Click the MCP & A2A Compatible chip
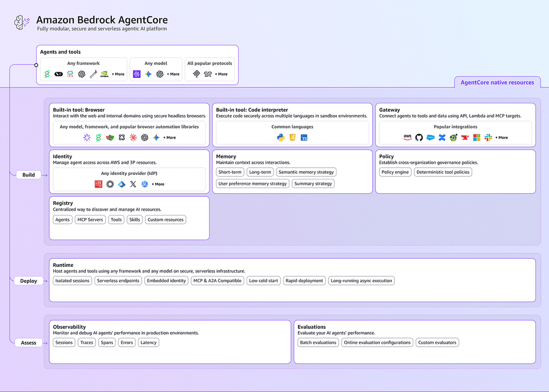549x392 pixels. pos(218,281)
